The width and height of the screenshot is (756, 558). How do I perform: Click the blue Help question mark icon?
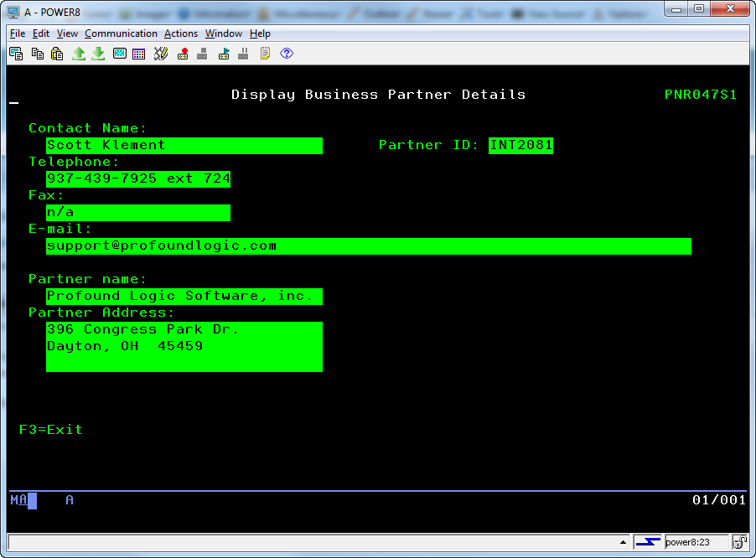pyautogui.click(x=287, y=54)
